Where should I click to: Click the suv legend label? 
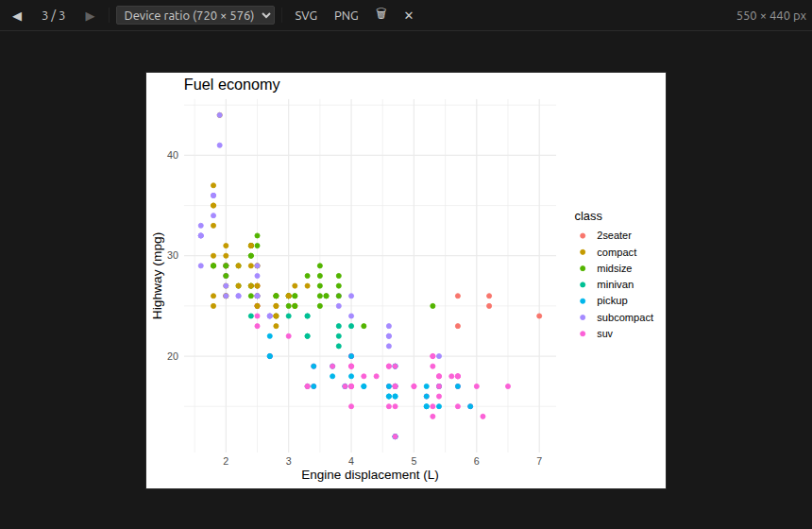pyautogui.click(x=605, y=333)
